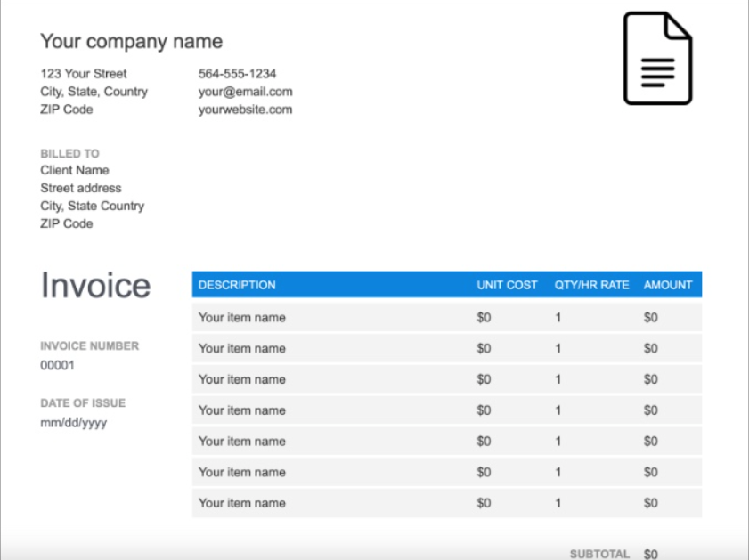Click the 'BILLED TO' section label

pos(69,153)
